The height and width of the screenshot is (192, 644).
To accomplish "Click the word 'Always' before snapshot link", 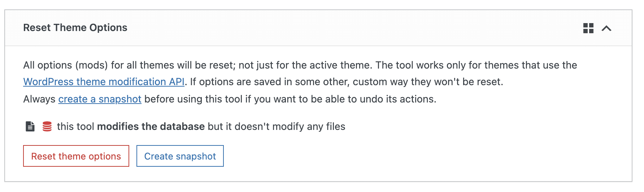I will click(x=39, y=99).
